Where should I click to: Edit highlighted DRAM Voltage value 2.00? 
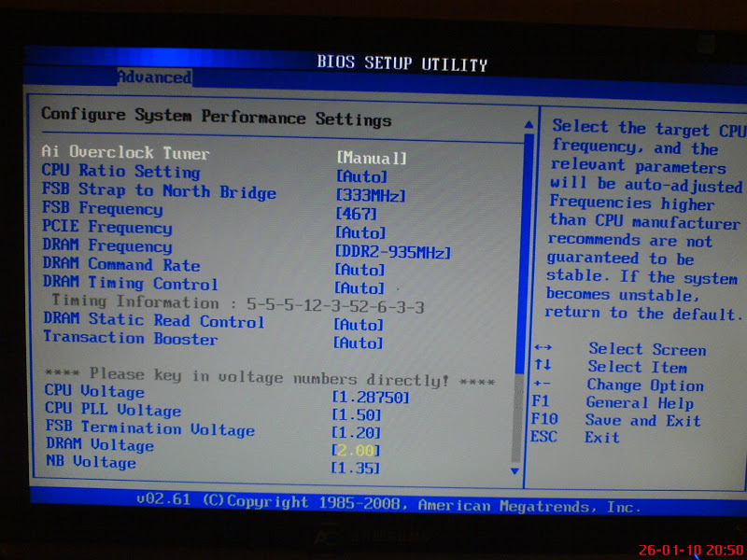pos(356,450)
